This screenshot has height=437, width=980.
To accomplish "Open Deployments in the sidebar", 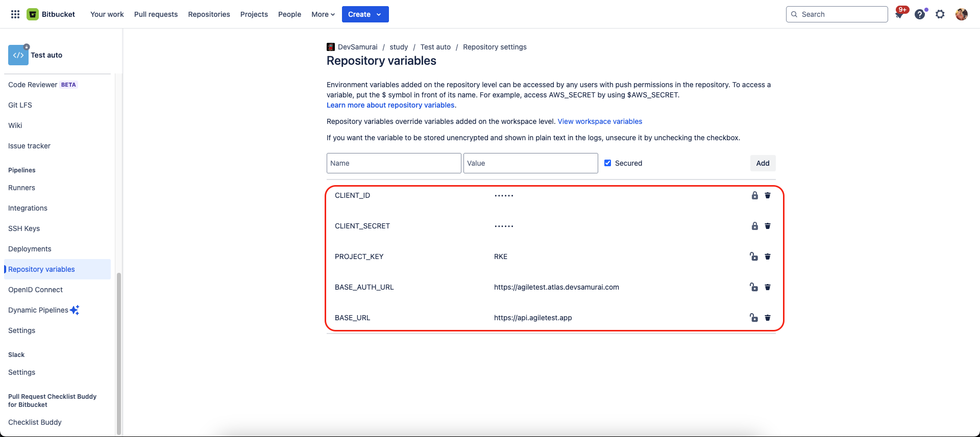I will (30, 249).
